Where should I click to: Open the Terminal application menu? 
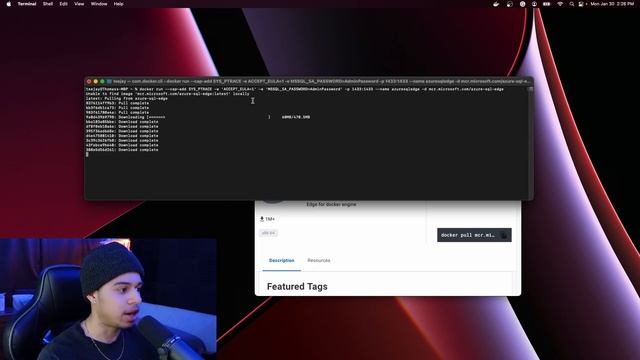[27, 4]
